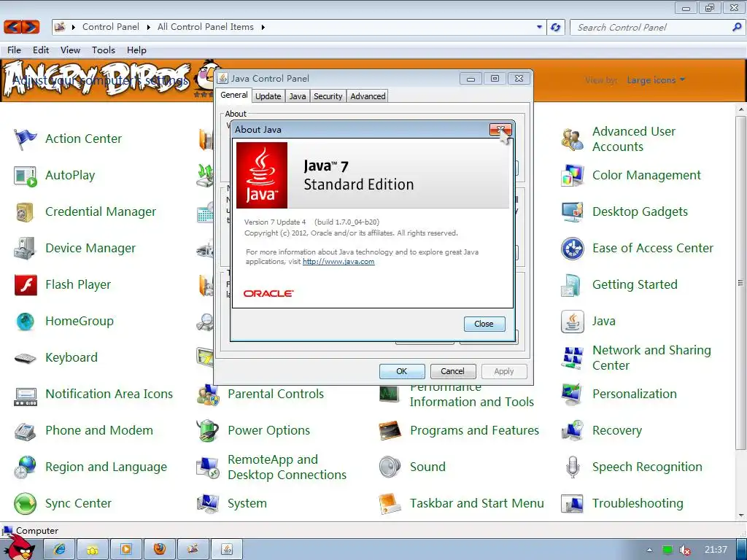This screenshot has width=747, height=560.
Task: Open Speech Recognition microphone icon
Action: pyautogui.click(x=572, y=467)
